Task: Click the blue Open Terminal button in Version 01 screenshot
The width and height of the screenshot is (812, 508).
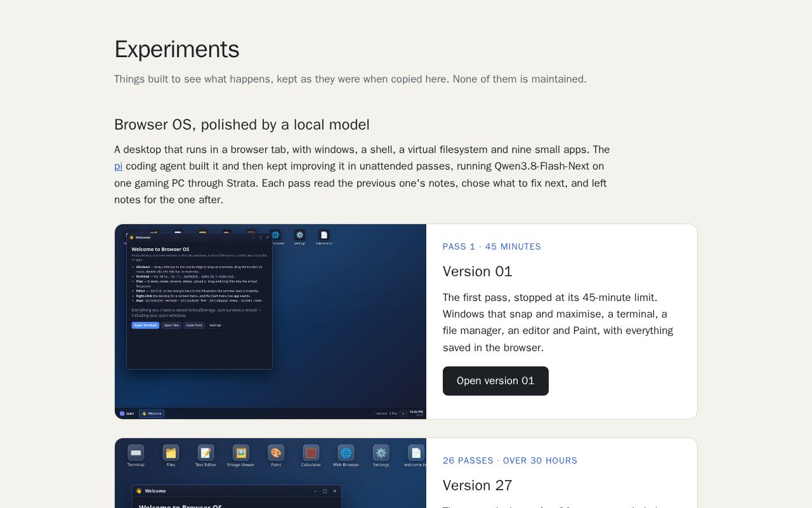Action: pyautogui.click(x=145, y=325)
